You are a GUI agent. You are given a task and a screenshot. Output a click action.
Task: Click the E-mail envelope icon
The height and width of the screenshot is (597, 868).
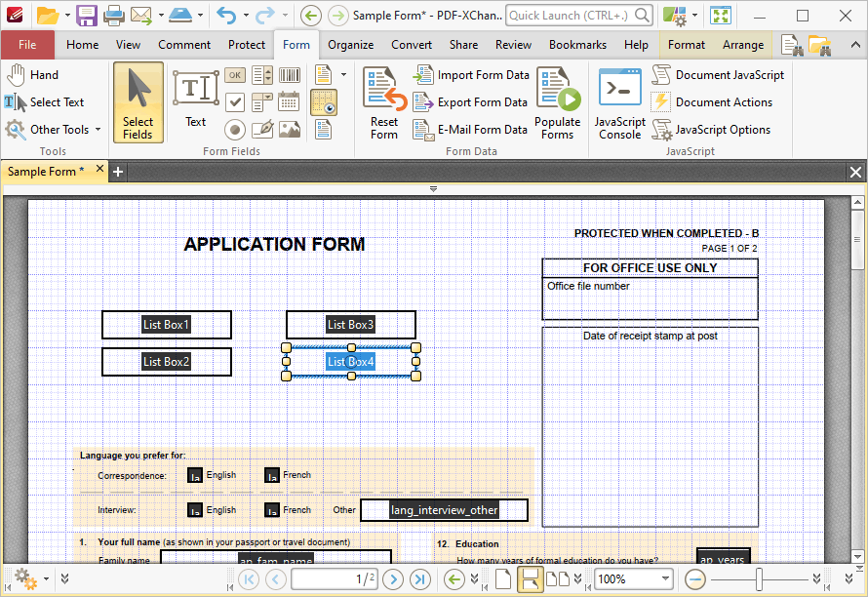141,16
